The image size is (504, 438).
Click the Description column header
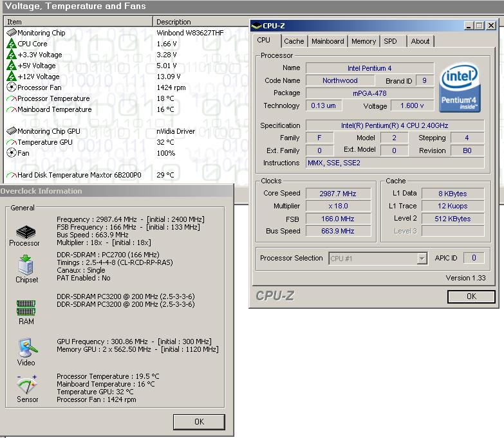pyautogui.click(x=201, y=22)
